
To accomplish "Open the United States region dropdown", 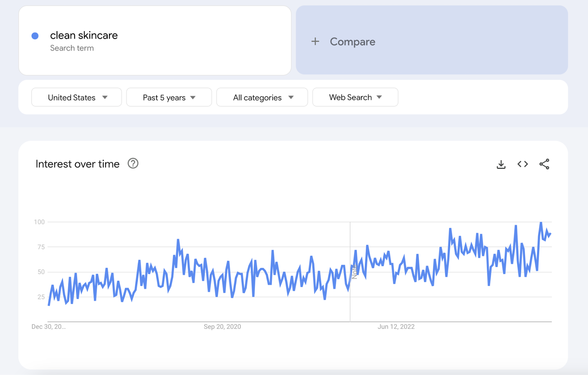I will pos(76,97).
